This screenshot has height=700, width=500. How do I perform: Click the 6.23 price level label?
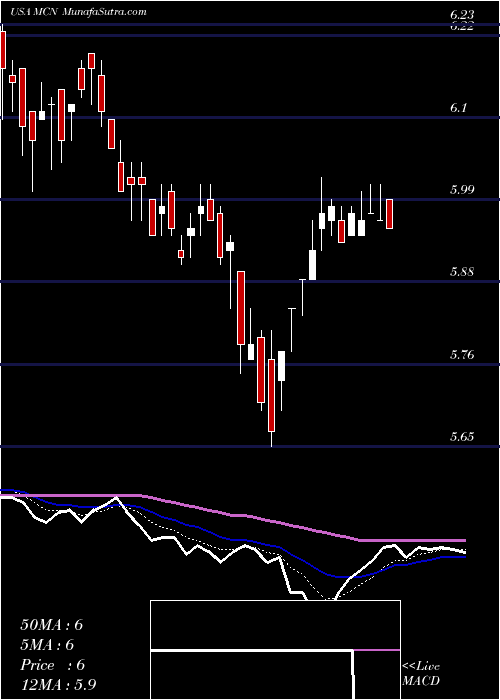click(x=462, y=15)
